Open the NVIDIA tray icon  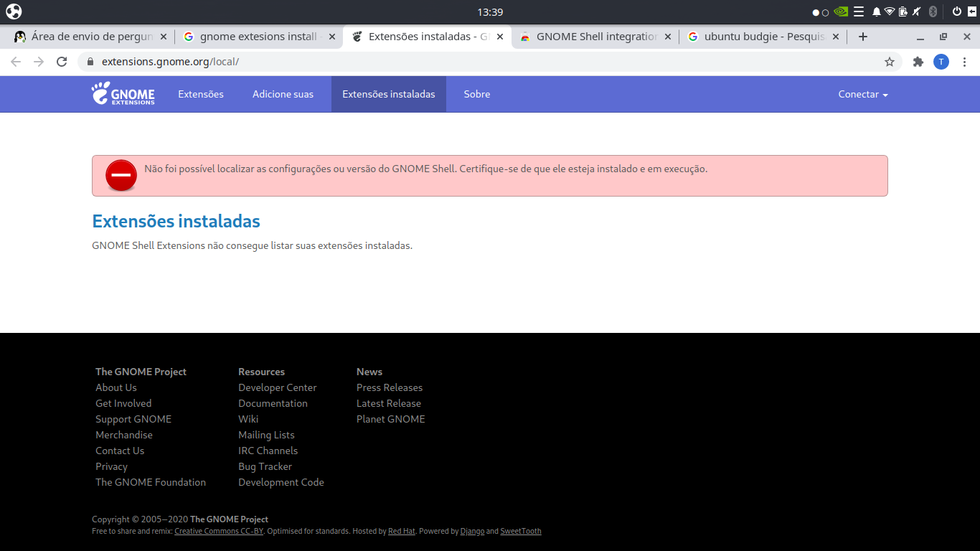[841, 11]
